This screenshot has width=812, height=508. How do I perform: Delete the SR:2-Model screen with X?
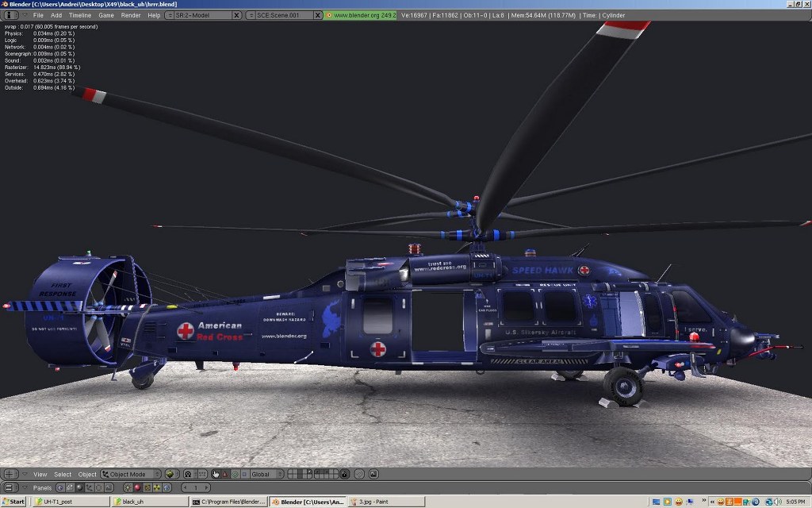pos(236,15)
